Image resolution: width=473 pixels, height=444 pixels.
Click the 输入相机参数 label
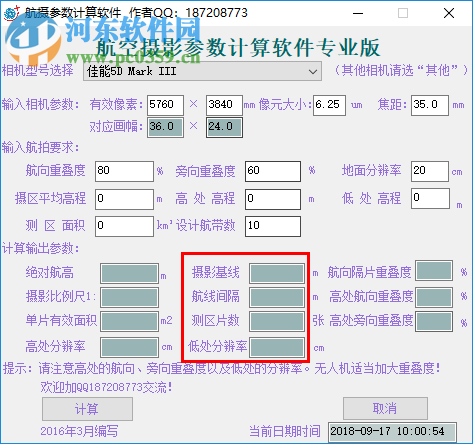click(x=41, y=104)
